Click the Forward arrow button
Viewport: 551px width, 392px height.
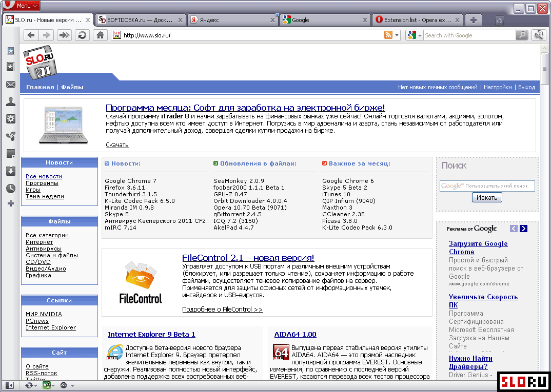(46, 35)
